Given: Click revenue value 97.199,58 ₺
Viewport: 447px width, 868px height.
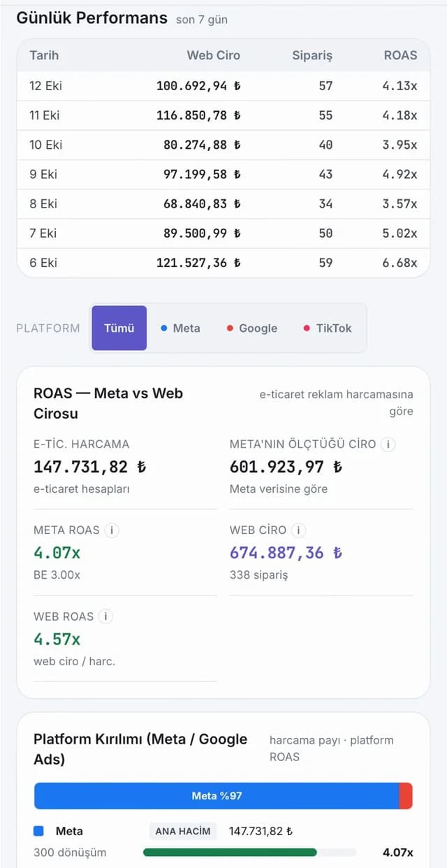Looking at the screenshot, I should click(x=203, y=174).
